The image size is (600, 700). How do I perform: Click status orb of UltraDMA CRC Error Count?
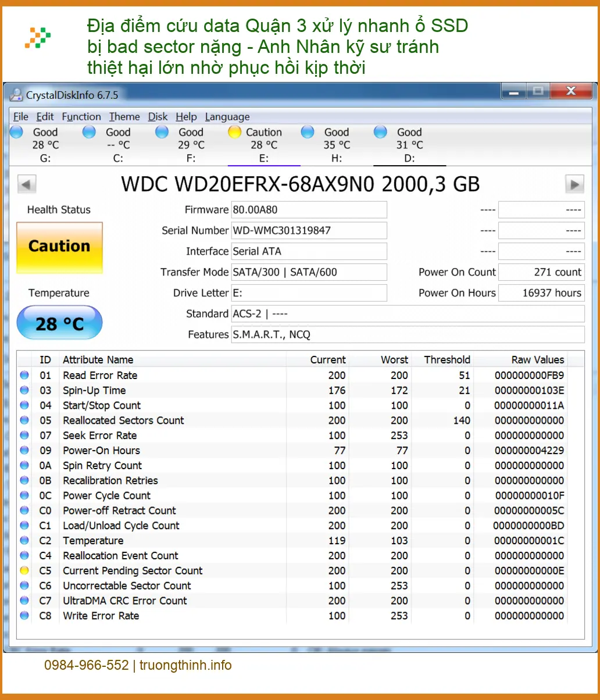[x=24, y=601]
